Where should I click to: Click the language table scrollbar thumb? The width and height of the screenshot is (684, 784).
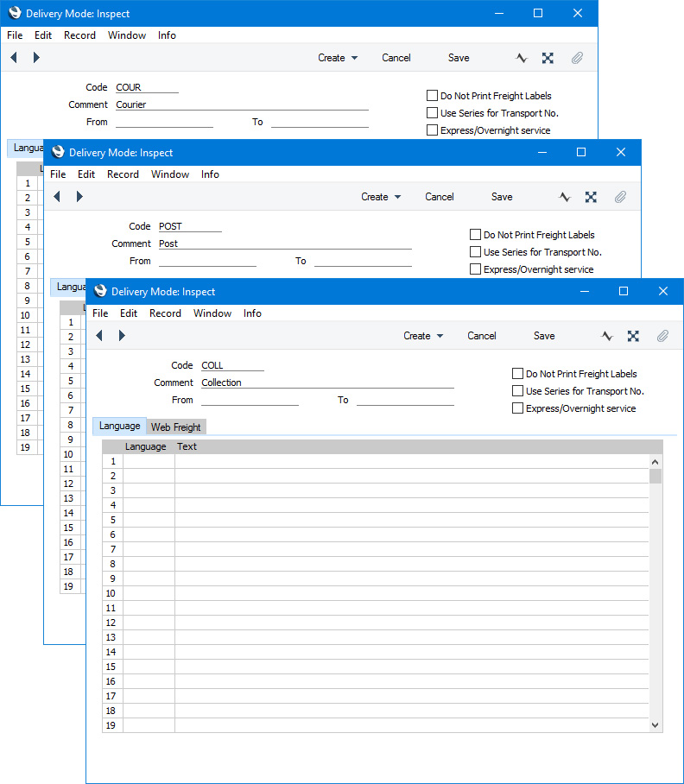click(655, 476)
